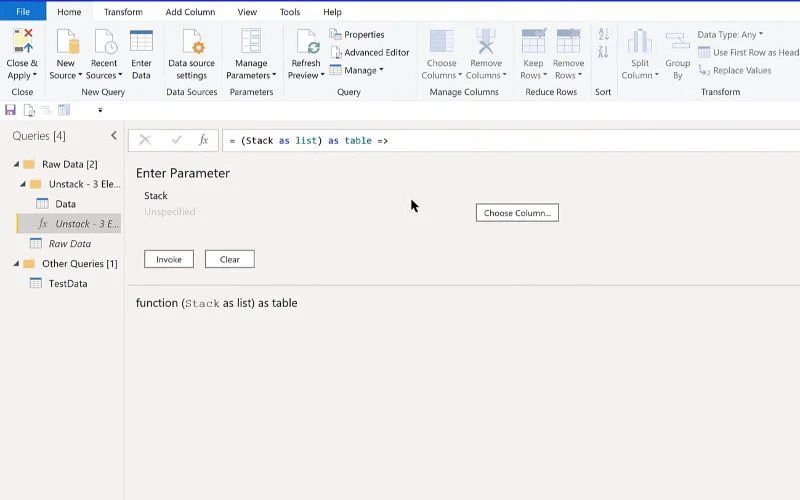800x500 pixels.
Task: Click the Clear button
Action: click(x=230, y=259)
